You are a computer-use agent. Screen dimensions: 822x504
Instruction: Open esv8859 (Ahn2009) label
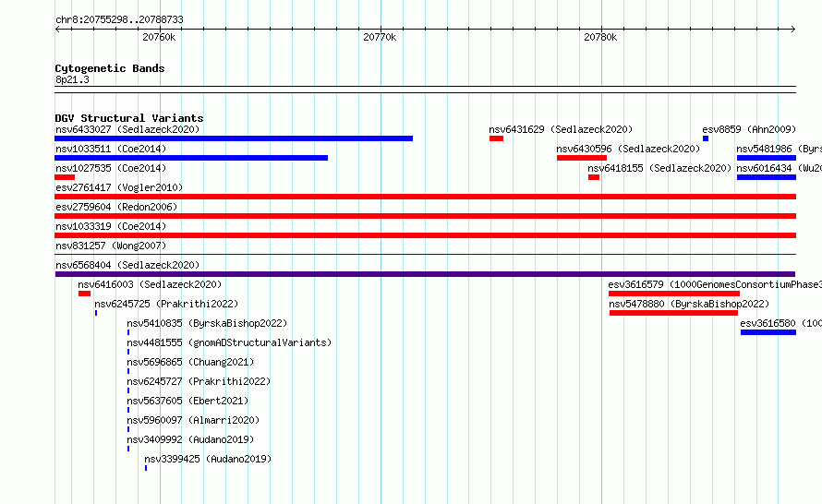[x=749, y=129]
